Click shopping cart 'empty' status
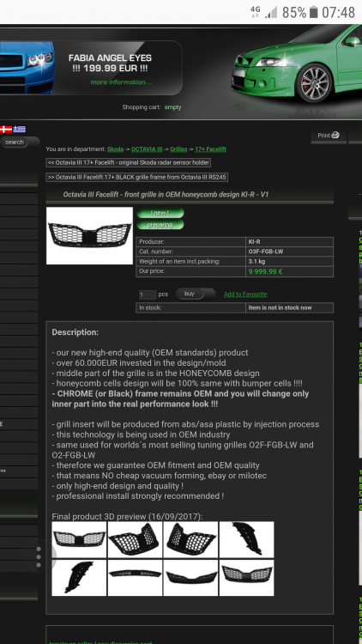The image size is (362, 644). (172, 107)
